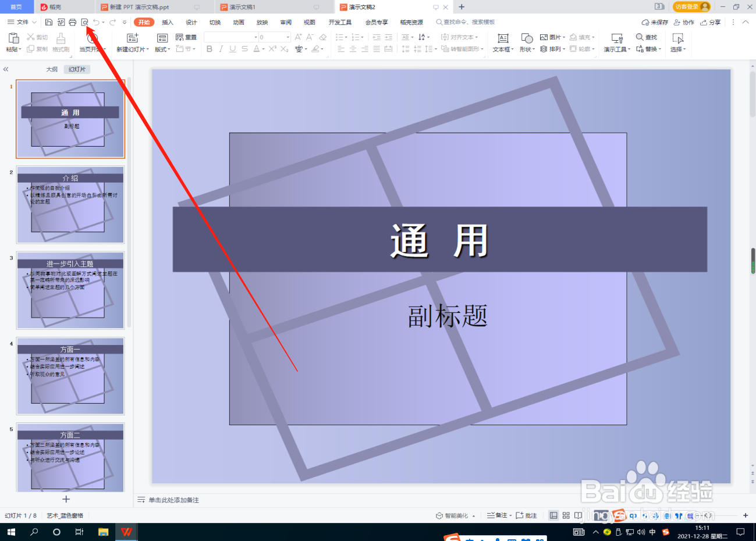
Task: Select slide 3 thumbnail in the panel
Action: 70,290
